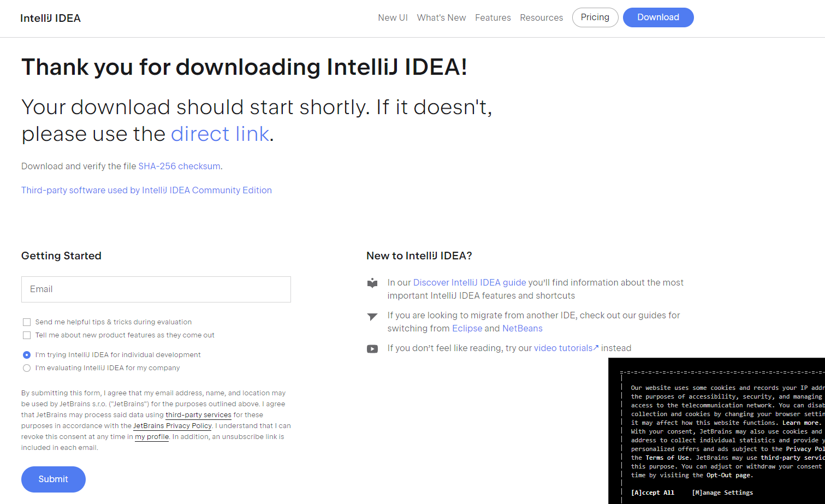Open the Opt-Out page link
Screen dimensions: 825x504
pos(728,475)
